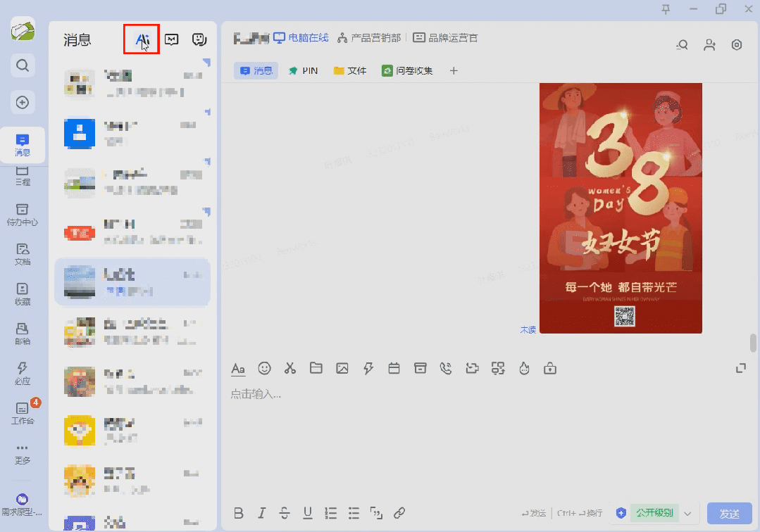The image size is (760, 532).
Task: Insert an image into the message
Action: pyautogui.click(x=342, y=368)
